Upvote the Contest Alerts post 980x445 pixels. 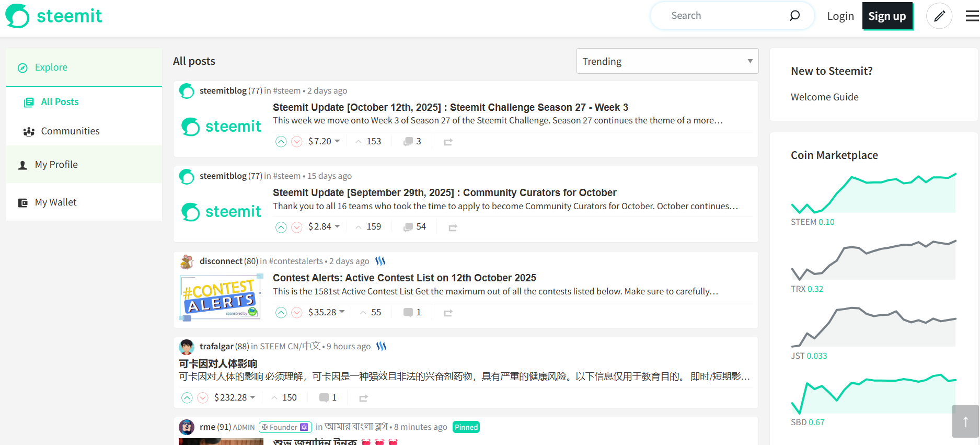coord(281,313)
